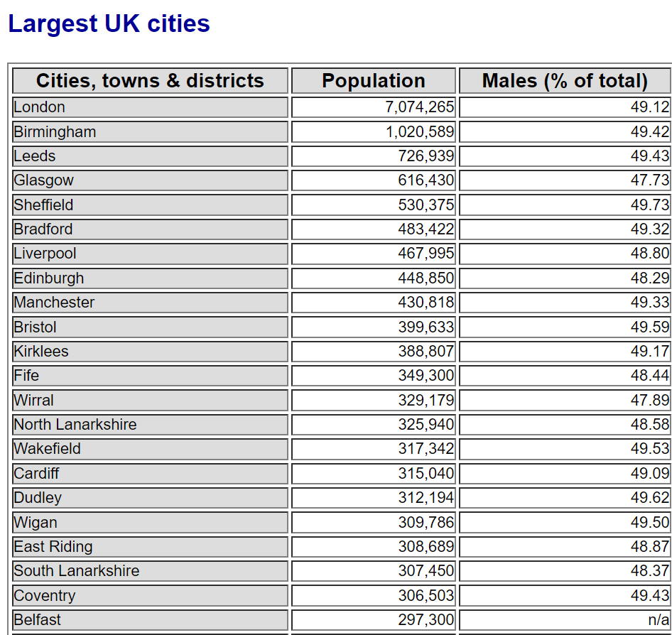Screen dimensions: 672x635
Task: Click the 'Largest UK cities' heading
Action: (x=109, y=23)
